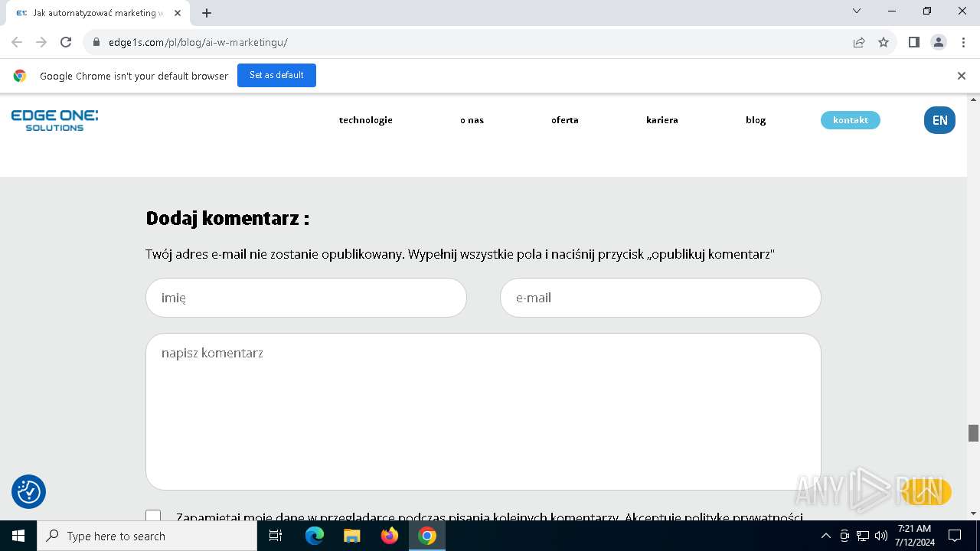This screenshot has width=980, height=551.
Task: Go to the blog menu item
Action: (756, 120)
